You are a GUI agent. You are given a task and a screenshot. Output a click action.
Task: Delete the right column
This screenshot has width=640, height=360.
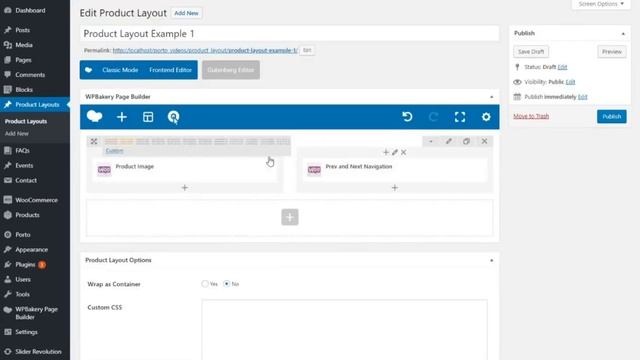(403, 152)
